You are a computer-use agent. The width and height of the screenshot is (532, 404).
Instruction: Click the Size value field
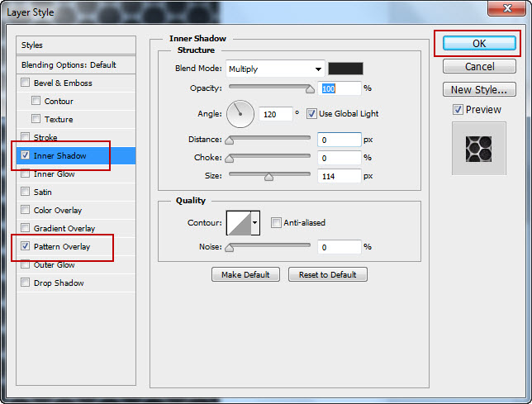pyautogui.click(x=339, y=176)
